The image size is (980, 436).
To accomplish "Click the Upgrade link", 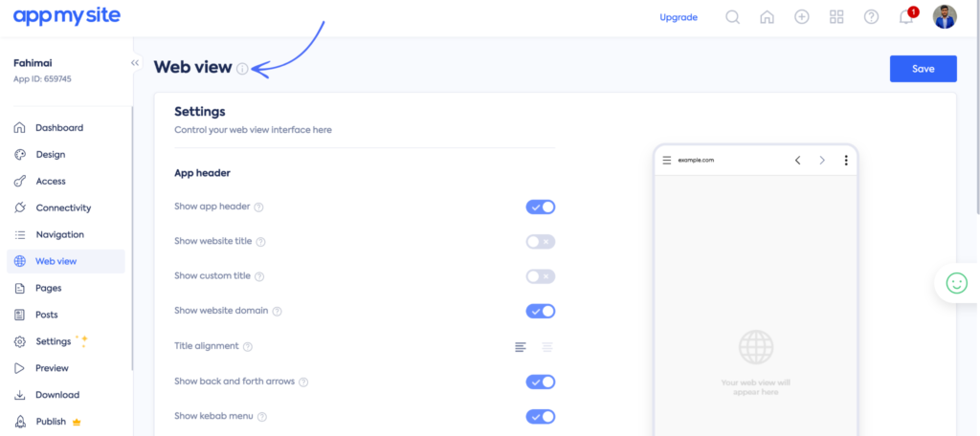I will 679,17.
